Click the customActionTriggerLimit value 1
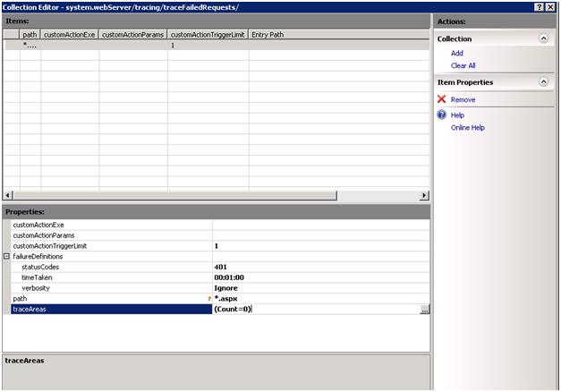Image resolution: width=561 pixels, height=392 pixels. coord(217,246)
